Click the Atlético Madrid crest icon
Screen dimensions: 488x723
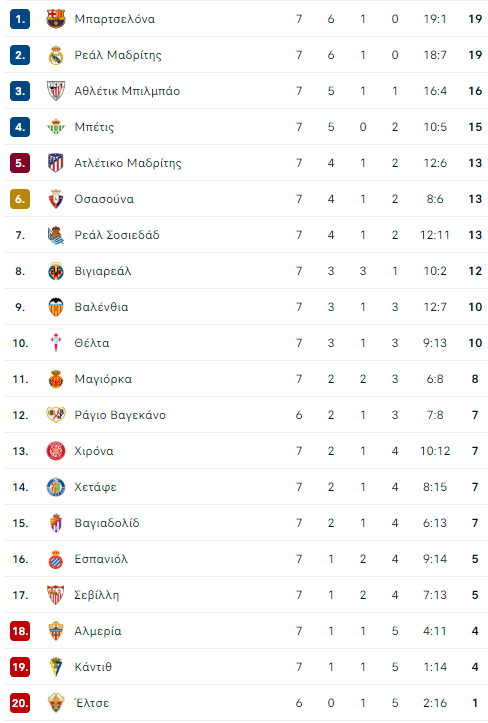point(56,163)
